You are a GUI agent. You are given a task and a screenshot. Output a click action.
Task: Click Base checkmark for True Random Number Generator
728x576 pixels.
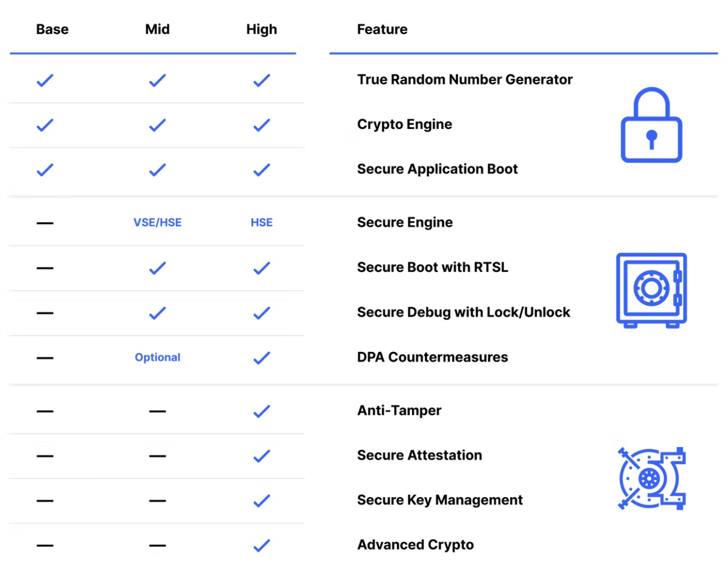click(45, 81)
